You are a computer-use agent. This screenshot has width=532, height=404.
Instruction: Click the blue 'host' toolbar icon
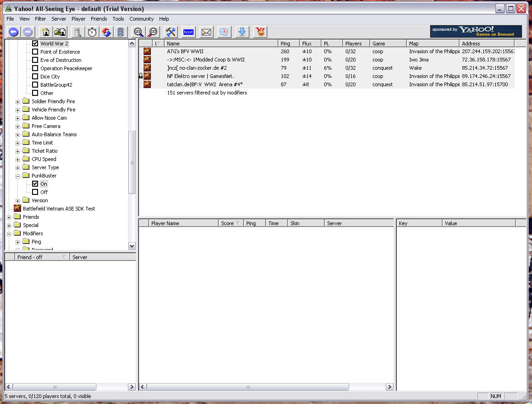[188, 32]
